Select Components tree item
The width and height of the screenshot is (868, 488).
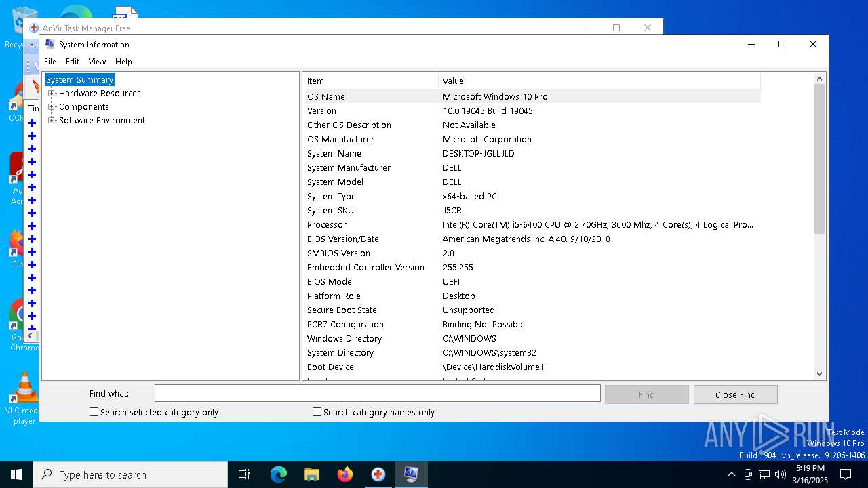click(83, 107)
